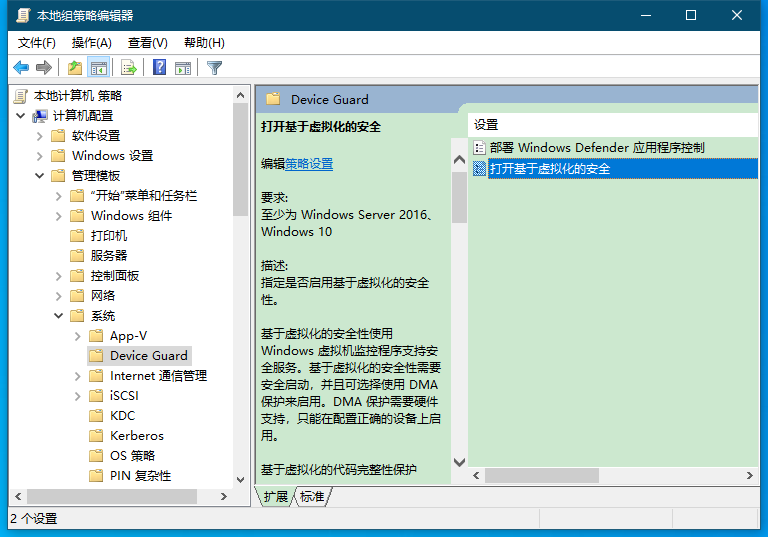Select the 系统 tree folder

[103, 316]
